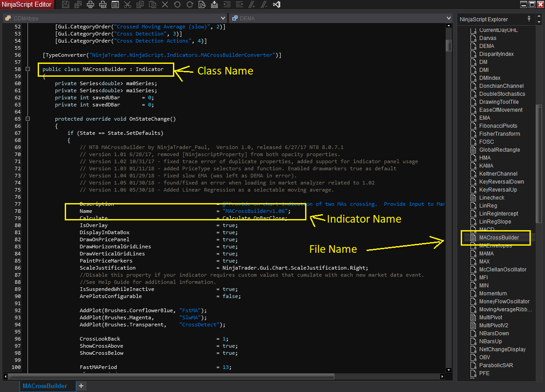Open Find using the magnifier document icon
Viewport: 545px width, 392px height.
tap(202, 5)
